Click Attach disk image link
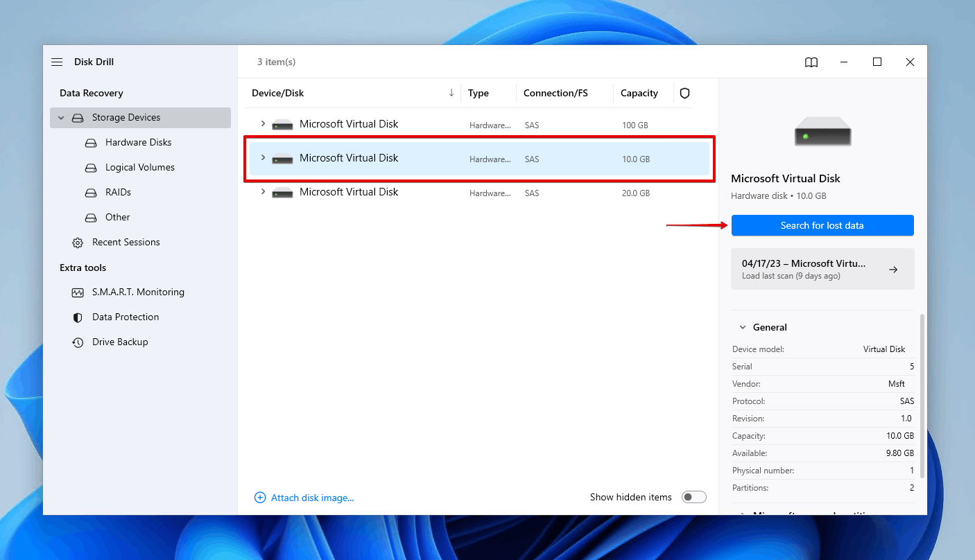 (x=313, y=498)
